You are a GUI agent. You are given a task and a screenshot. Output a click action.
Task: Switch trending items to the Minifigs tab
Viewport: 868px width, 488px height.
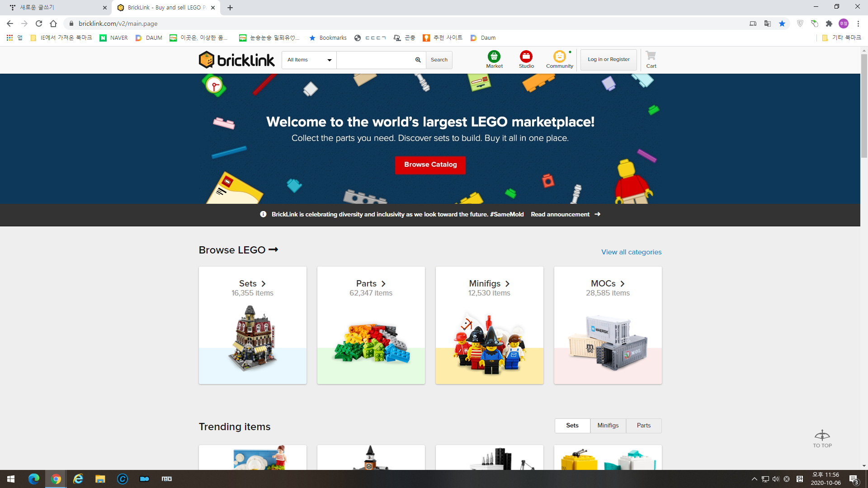click(x=608, y=426)
